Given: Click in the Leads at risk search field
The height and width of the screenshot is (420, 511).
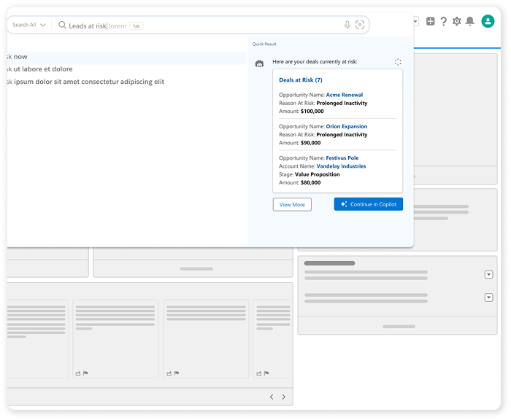Looking at the screenshot, I should point(219,26).
